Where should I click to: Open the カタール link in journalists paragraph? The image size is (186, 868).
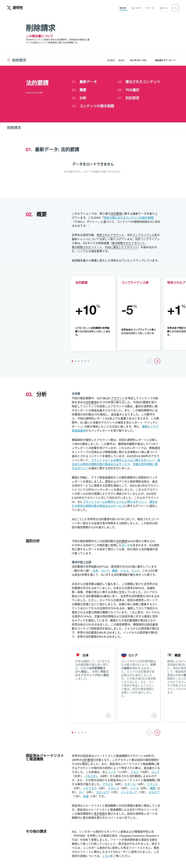click(130, 784)
